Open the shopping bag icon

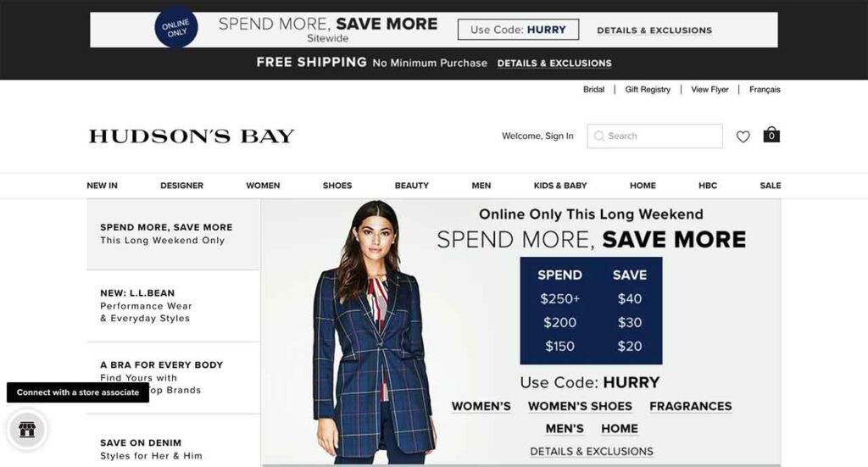pos(771,135)
